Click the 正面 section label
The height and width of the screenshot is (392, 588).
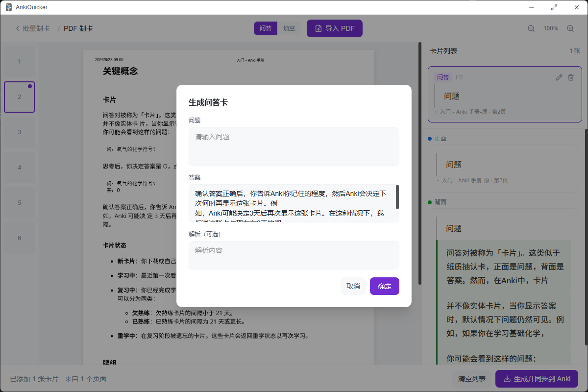pyautogui.click(x=441, y=139)
